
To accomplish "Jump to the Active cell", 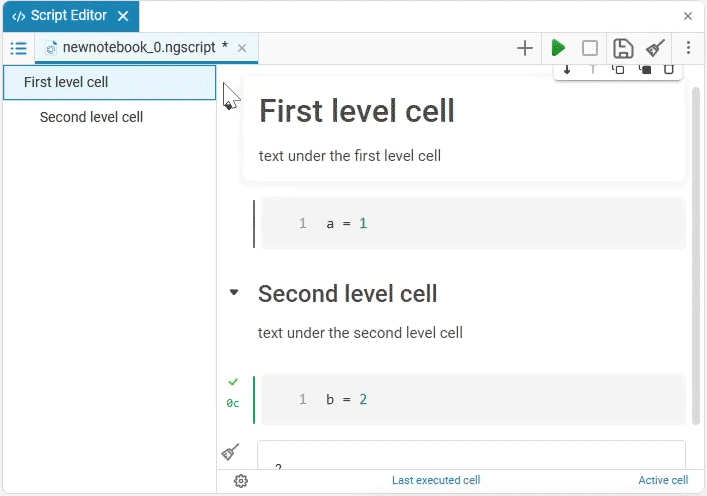I will [x=663, y=480].
